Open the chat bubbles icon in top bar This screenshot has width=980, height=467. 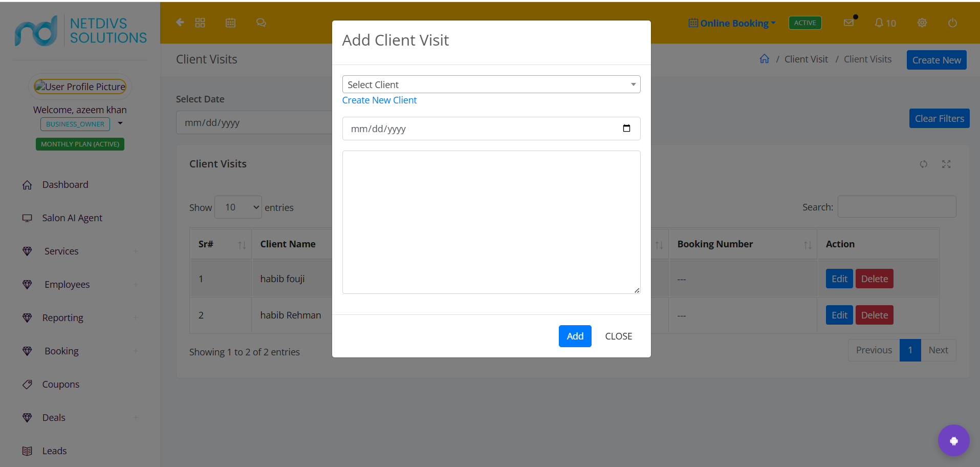point(261,23)
